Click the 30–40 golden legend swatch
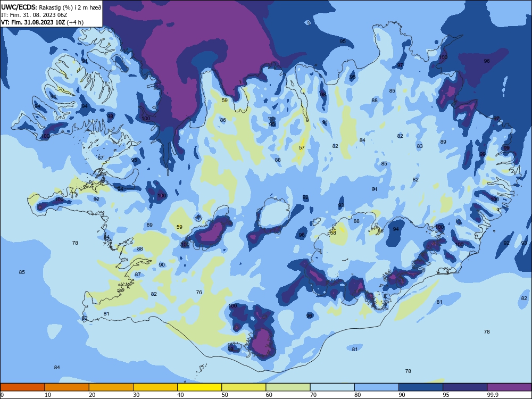Screen dimensions: 532x399 (155, 387)
